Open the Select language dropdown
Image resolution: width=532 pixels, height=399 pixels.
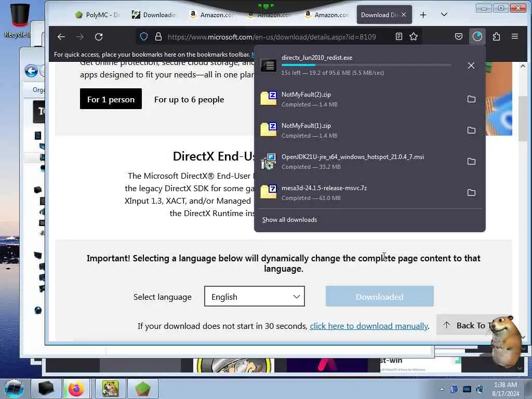[255, 296]
